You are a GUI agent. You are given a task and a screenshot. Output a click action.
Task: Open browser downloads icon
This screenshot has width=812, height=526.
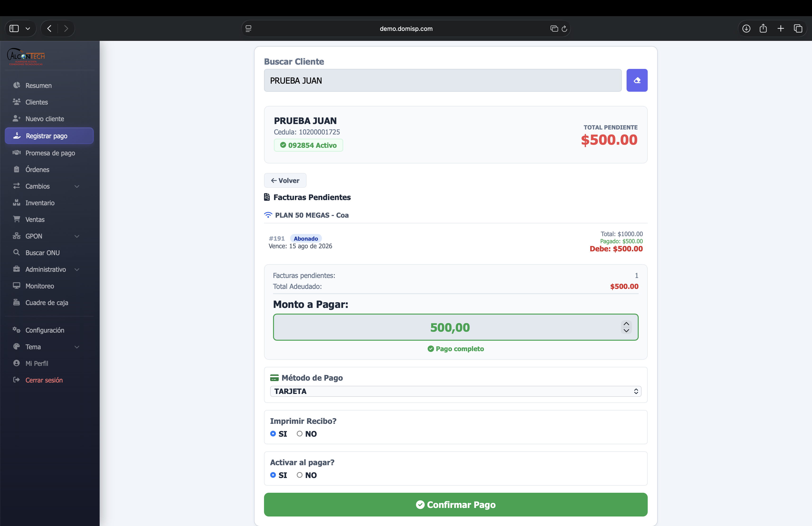tap(746, 28)
